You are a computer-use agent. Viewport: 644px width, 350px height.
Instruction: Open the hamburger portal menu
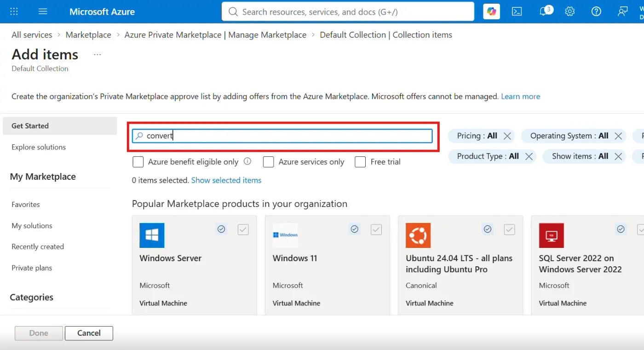(43, 11)
